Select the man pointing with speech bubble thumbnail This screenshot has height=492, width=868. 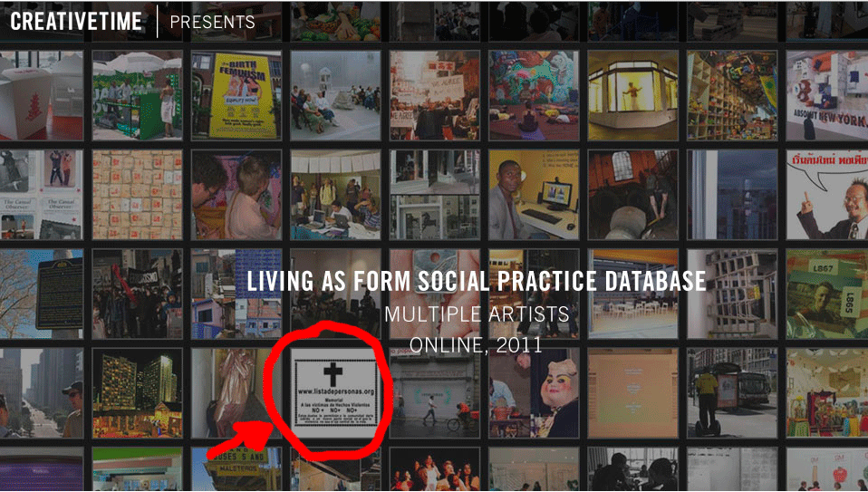827,194
